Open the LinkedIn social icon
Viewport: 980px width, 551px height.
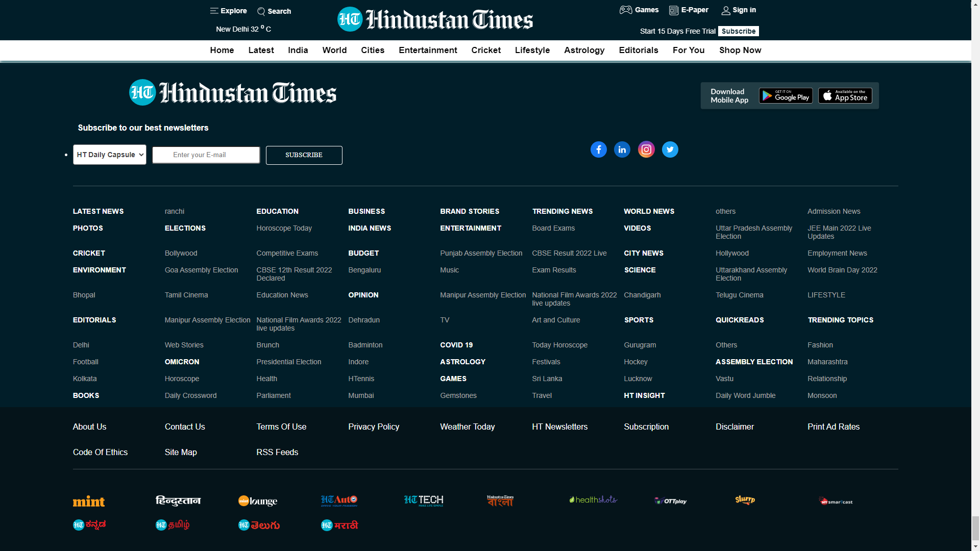pos(622,149)
